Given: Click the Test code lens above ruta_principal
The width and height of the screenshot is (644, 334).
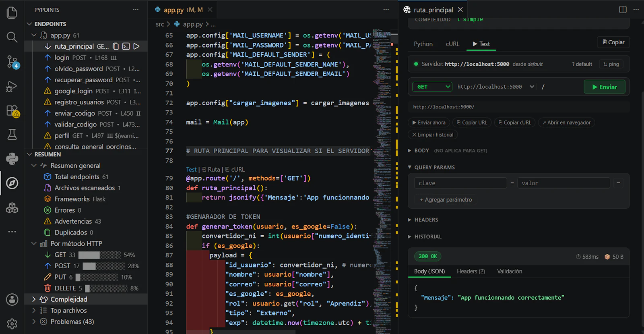Looking at the screenshot, I should tap(191, 170).
